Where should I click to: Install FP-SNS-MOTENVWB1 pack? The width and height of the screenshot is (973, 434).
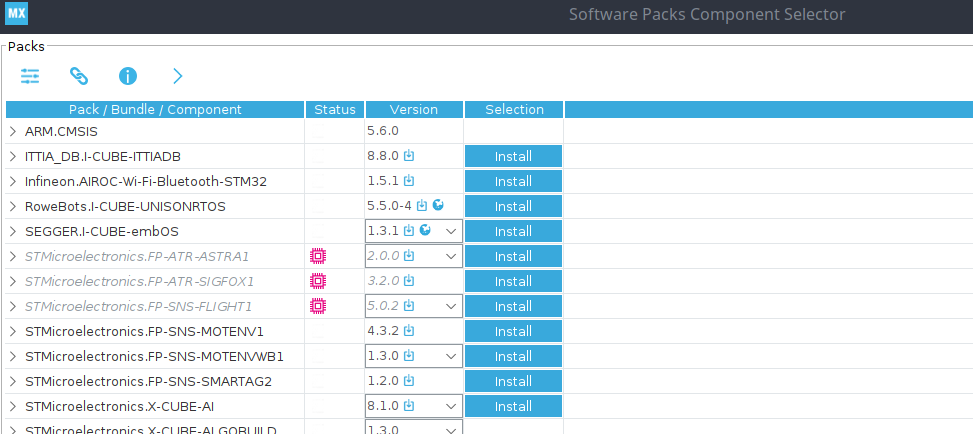513,356
